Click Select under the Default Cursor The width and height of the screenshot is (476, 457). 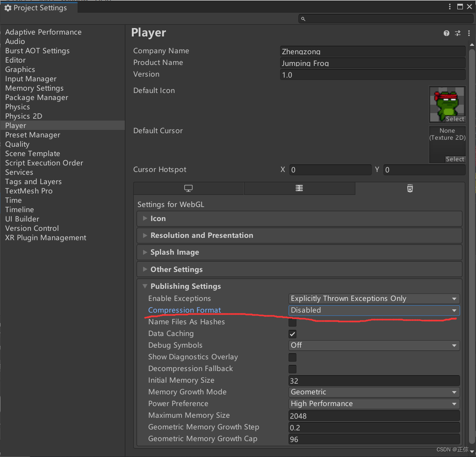[x=454, y=159]
